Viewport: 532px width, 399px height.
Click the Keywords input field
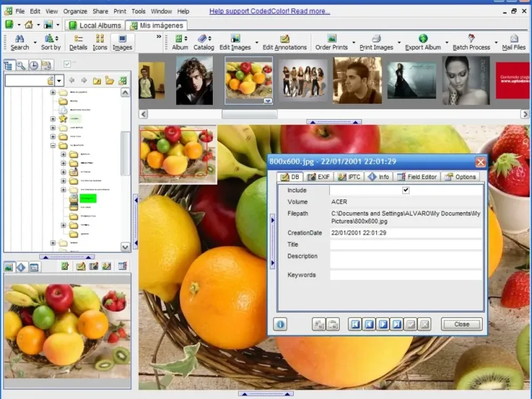point(406,275)
